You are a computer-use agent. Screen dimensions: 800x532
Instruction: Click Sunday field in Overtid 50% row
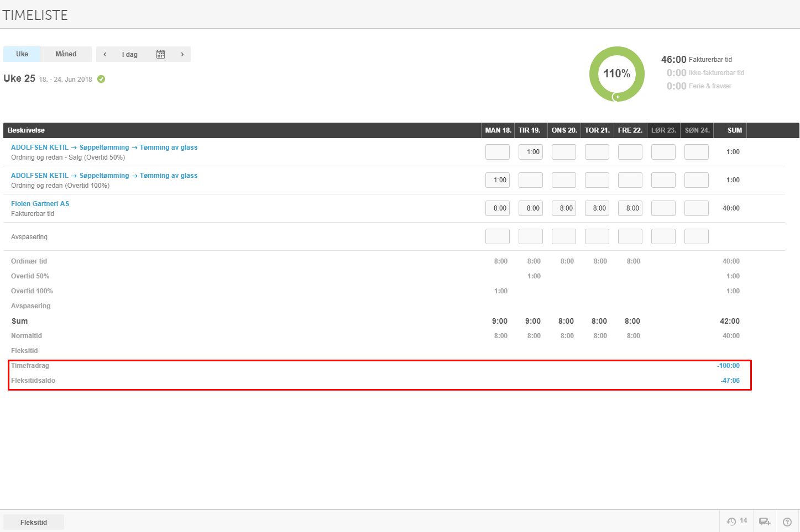[x=697, y=152]
